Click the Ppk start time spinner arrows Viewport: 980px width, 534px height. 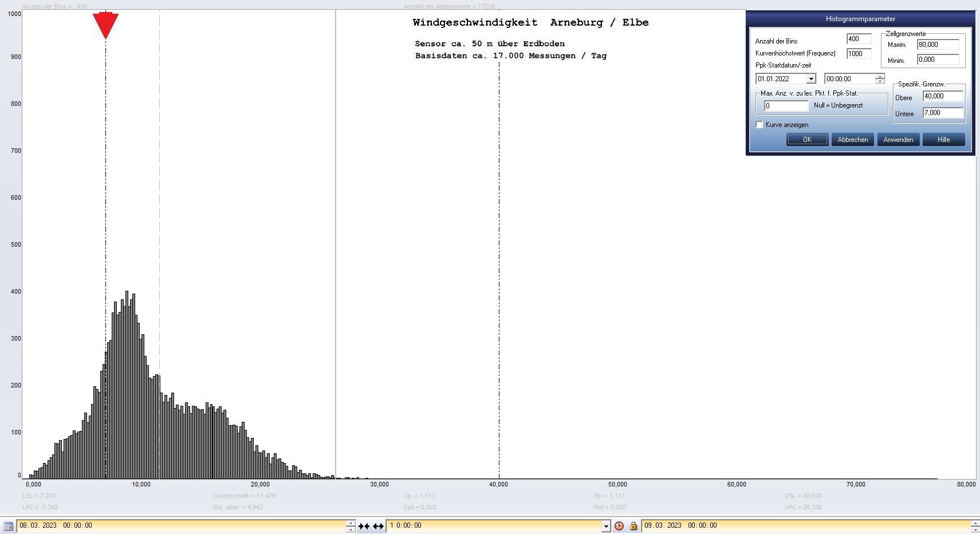click(x=880, y=79)
